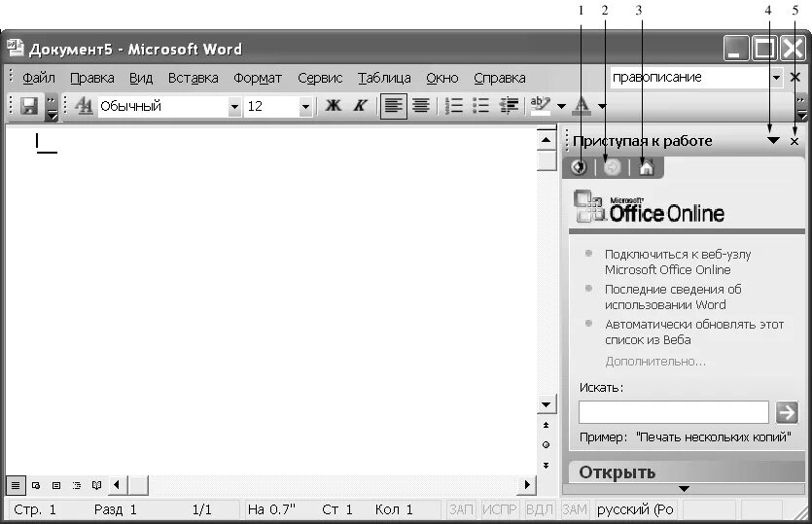Image resolution: width=812 pixels, height=524 pixels.
Task: Click the Select Browse Object circle button
Action: (x=546, y=445)
